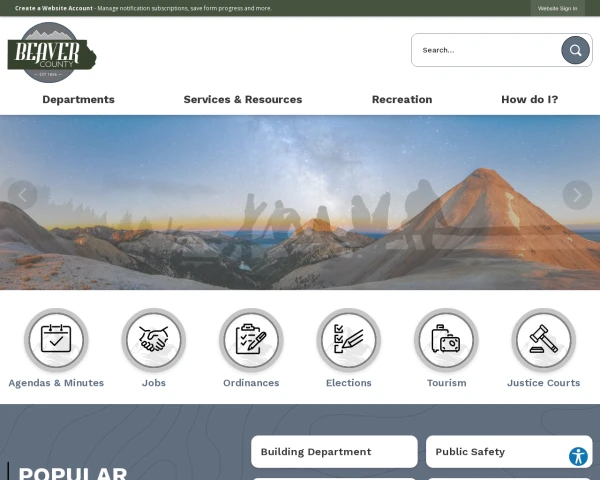Image resolution: width=600 pixels, height=480 pixels.
Task: Expand the Departments menu
Action: (x=78, y=99)
